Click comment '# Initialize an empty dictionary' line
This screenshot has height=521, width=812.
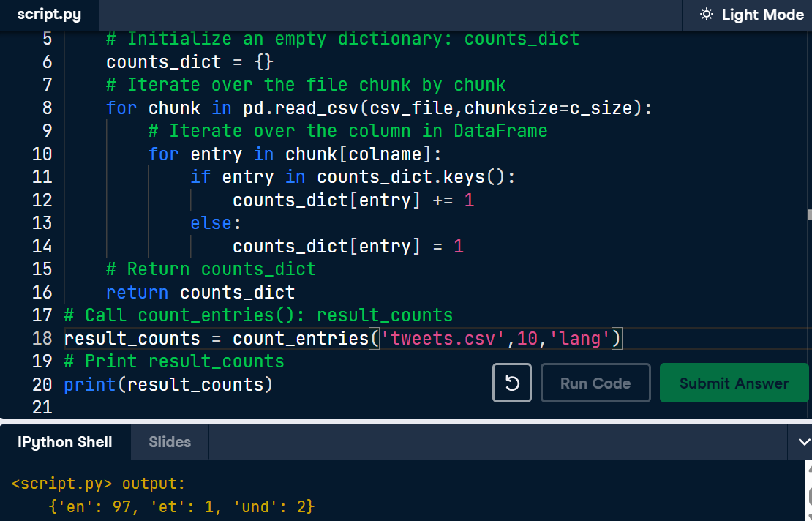pyautogui.click(x=342, y=40)
